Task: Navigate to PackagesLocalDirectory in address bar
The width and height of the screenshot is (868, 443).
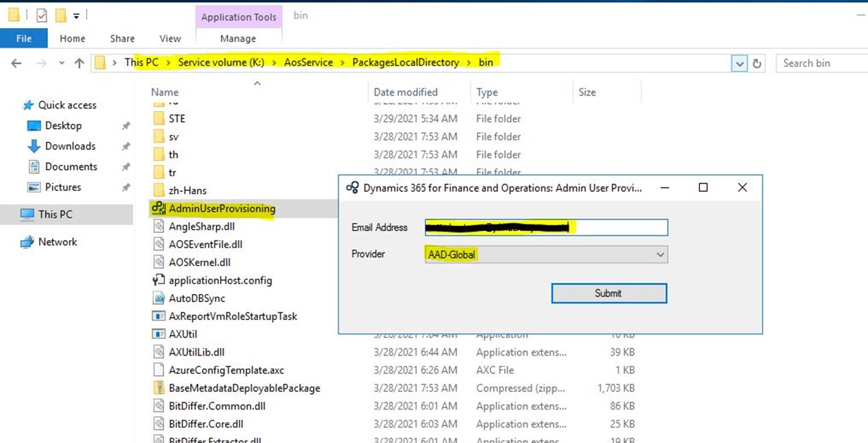Action: click(406, 62)
